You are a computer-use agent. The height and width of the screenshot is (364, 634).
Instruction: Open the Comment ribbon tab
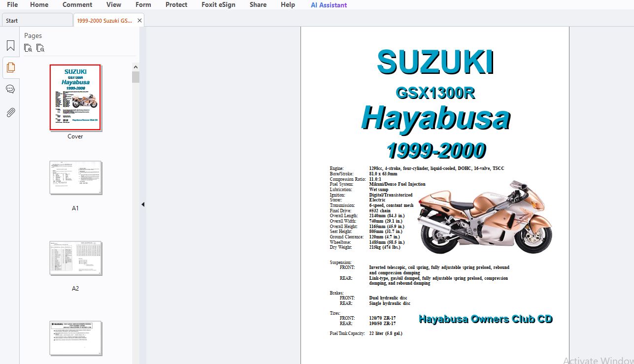77,5
